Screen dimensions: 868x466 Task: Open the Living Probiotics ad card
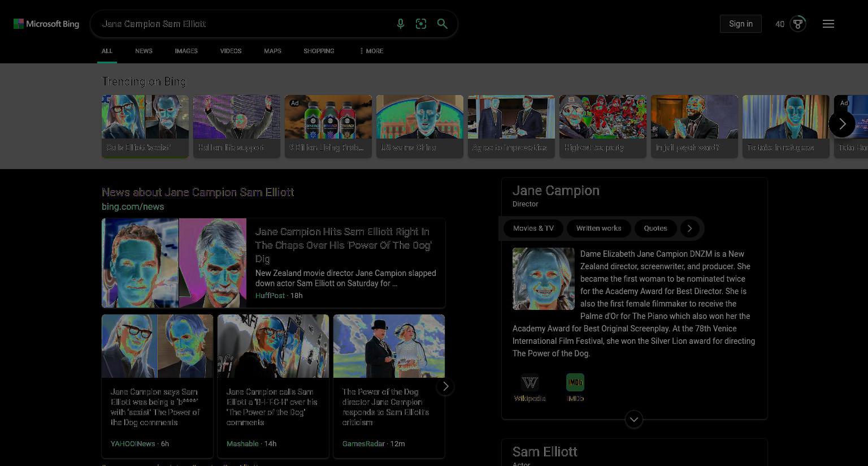click(328, 126)
